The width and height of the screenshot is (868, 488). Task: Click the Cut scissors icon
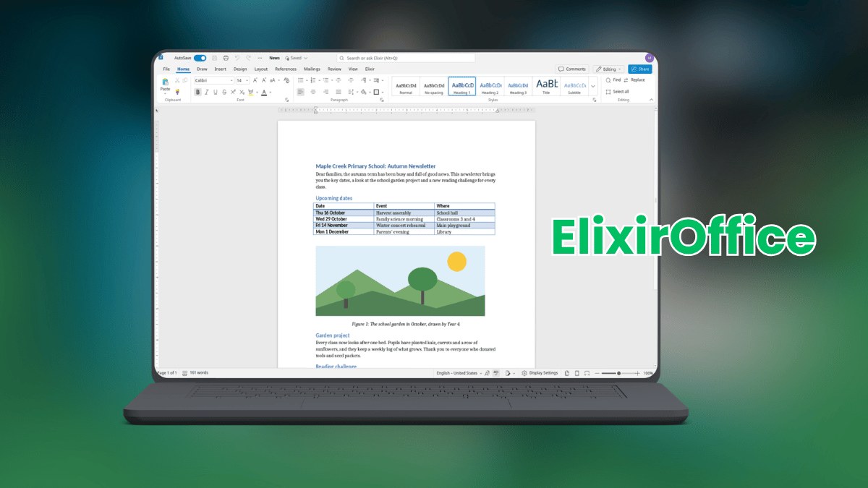[177, 80]
